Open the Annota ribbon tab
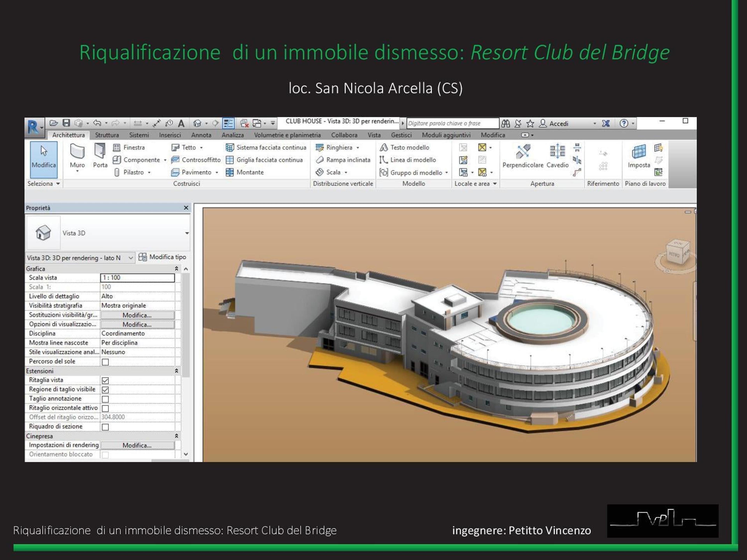This screenshot has height=560, width=747. click(201, 135)
